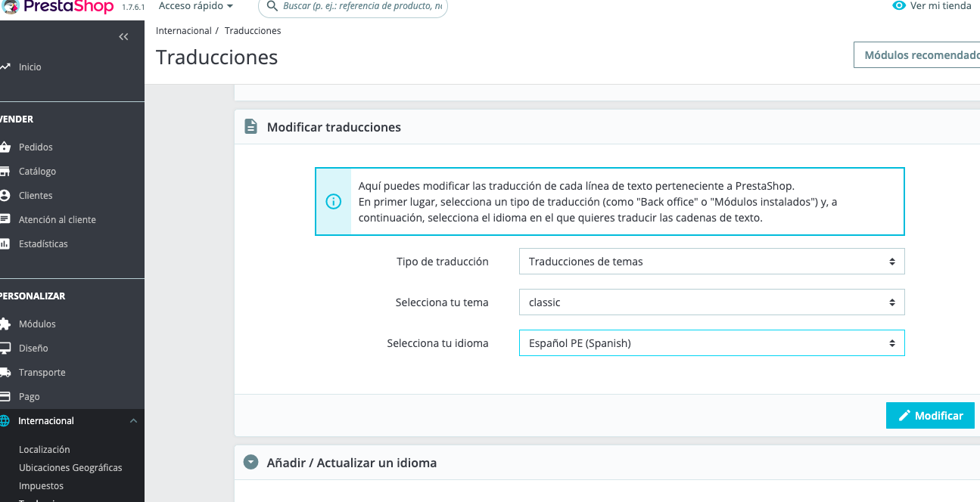Click the Selecciona tu idioma label

point(438,343)
